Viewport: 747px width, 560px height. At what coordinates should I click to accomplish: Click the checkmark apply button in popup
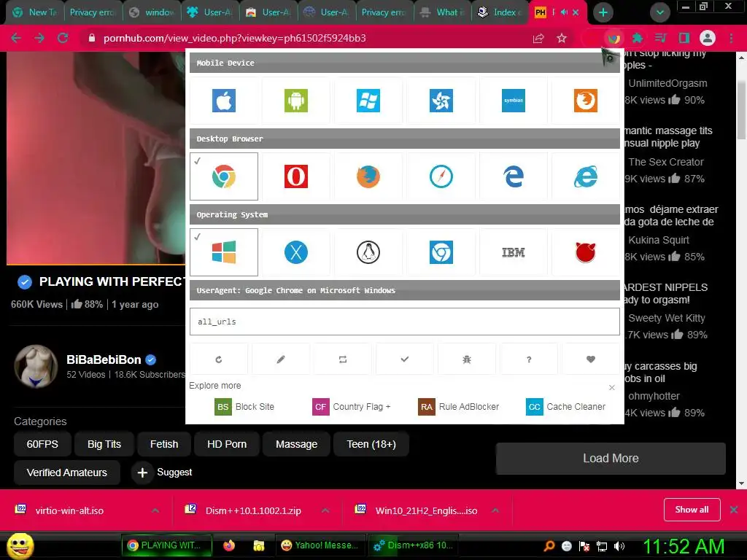point(404,359)
